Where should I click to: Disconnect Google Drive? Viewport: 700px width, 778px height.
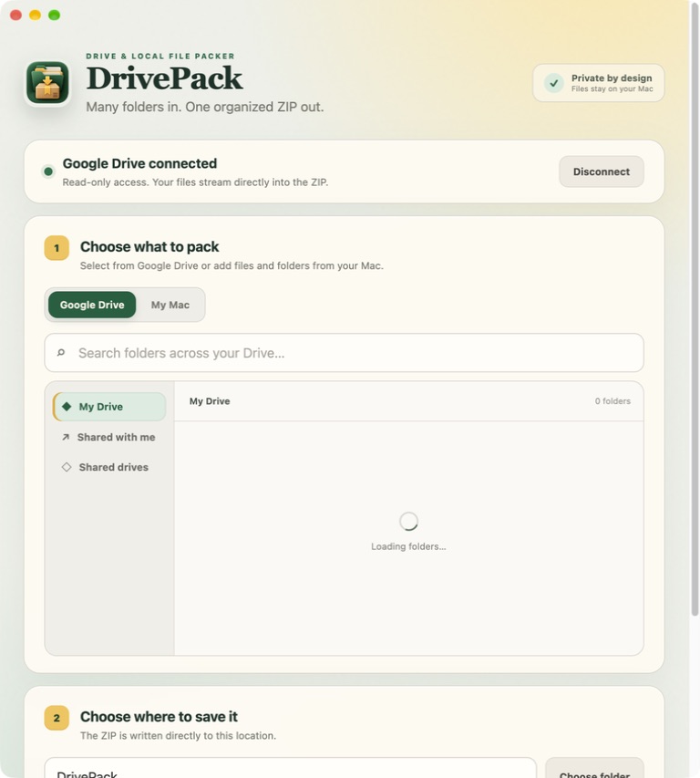pos(602,171)
